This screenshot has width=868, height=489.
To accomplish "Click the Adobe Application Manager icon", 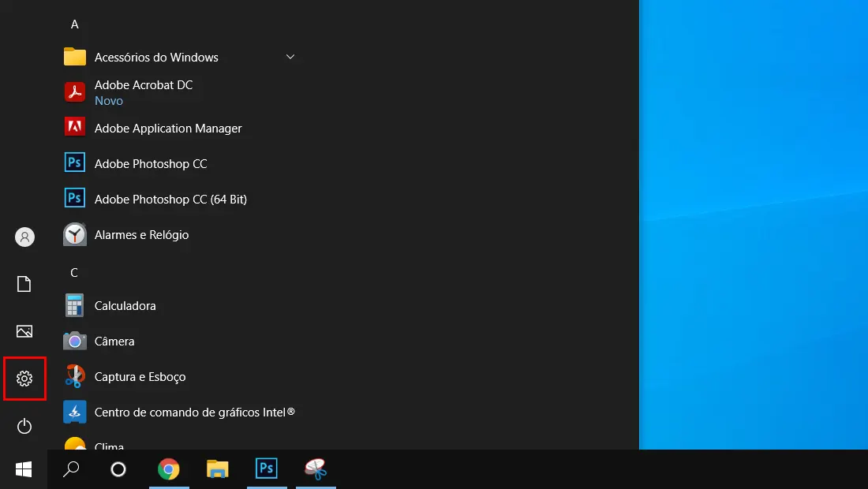I will coord(75,128).
